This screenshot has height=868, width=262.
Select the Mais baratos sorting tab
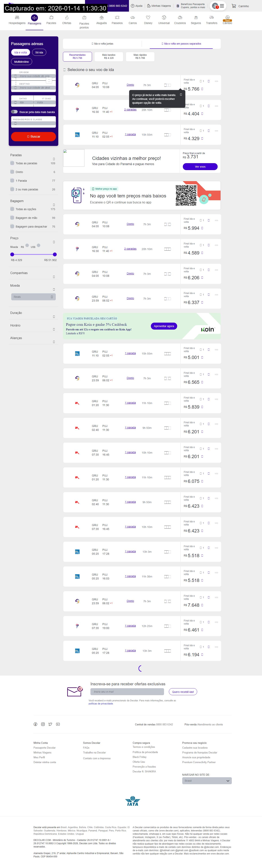109,57
